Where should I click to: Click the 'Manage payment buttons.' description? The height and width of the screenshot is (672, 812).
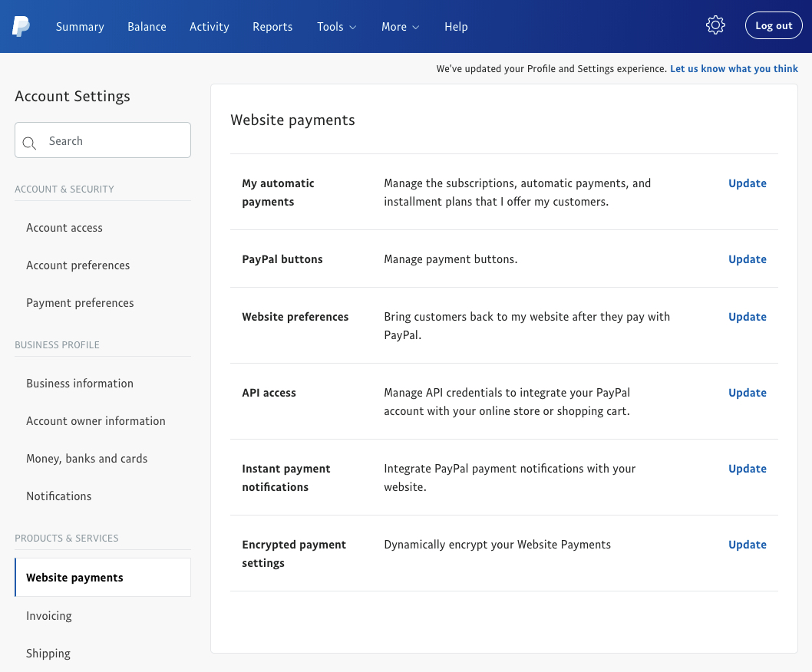(451, 259)
